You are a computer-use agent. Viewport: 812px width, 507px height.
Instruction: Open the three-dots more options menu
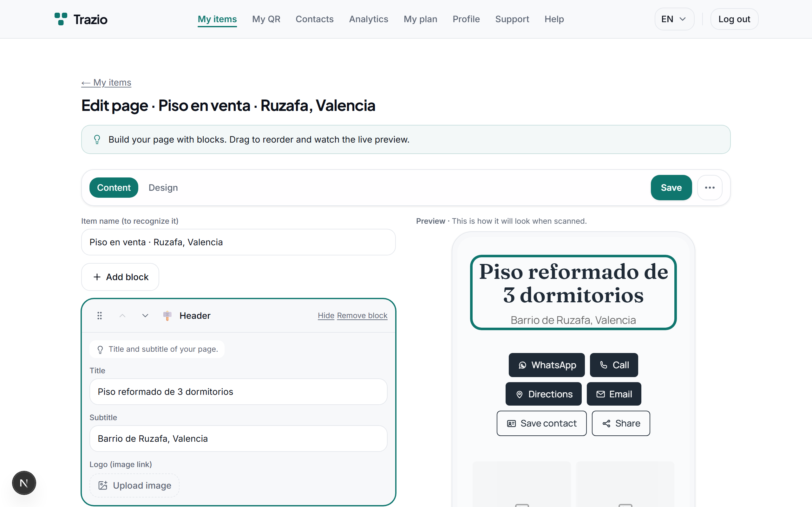pyautogui.click(x=710, y=188)
